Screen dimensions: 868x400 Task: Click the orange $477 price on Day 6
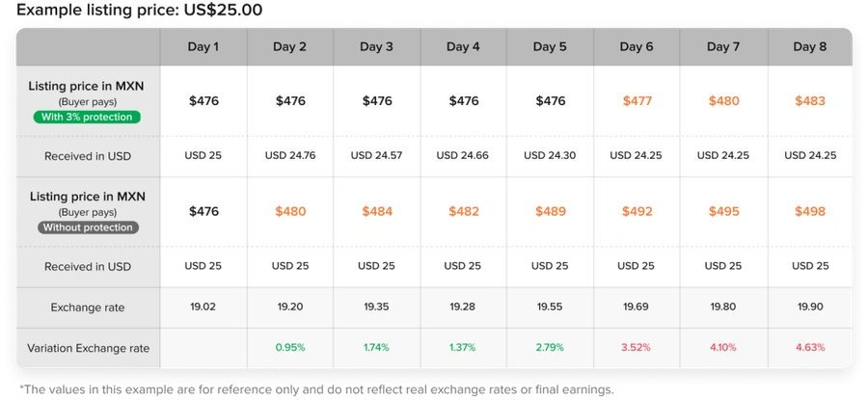pos(637,100)
